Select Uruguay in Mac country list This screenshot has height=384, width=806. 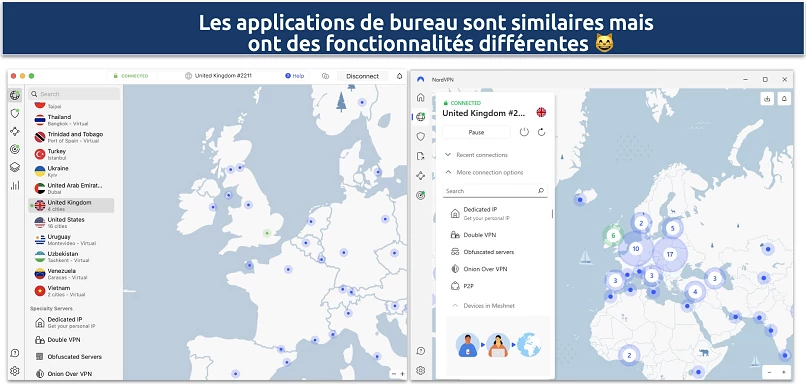pyautogui.click(x=71, y=240)
